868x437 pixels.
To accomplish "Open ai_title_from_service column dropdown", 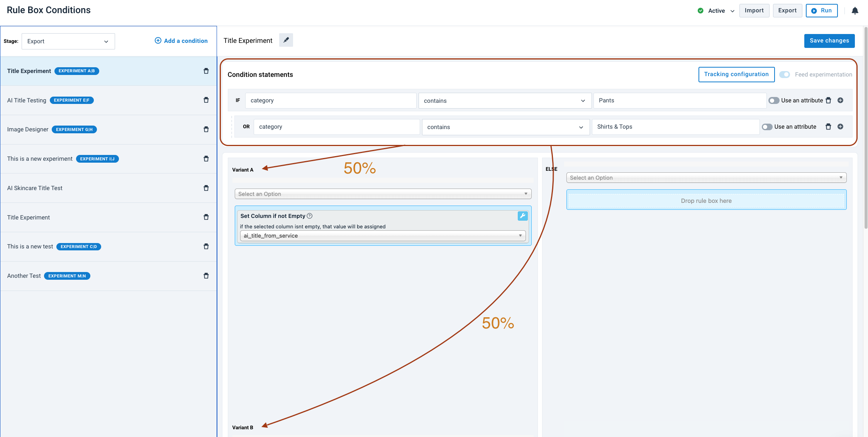I will point(383,236).
